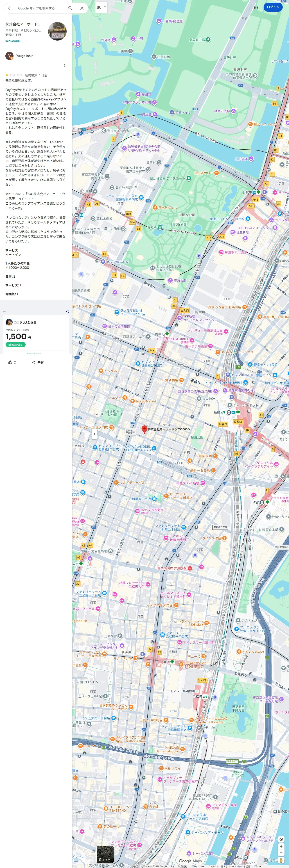The image size is (289, 868).
Task: Open the Google apps grid
Action: pos(256,7)
